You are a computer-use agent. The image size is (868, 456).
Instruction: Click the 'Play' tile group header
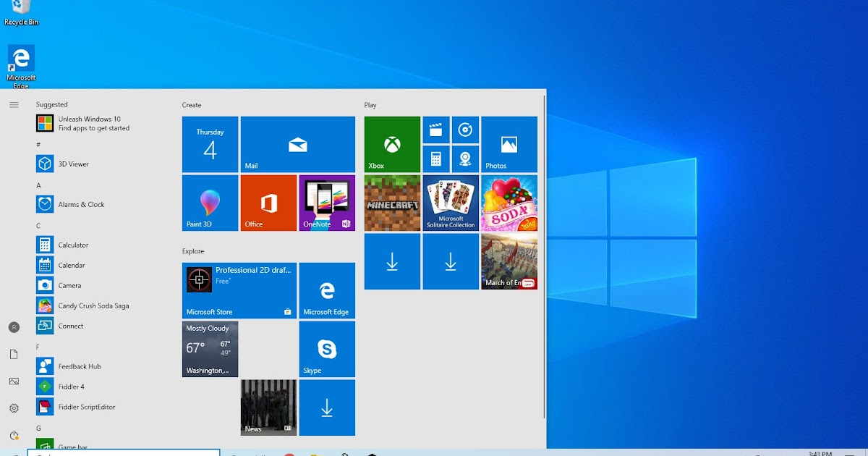370,105
